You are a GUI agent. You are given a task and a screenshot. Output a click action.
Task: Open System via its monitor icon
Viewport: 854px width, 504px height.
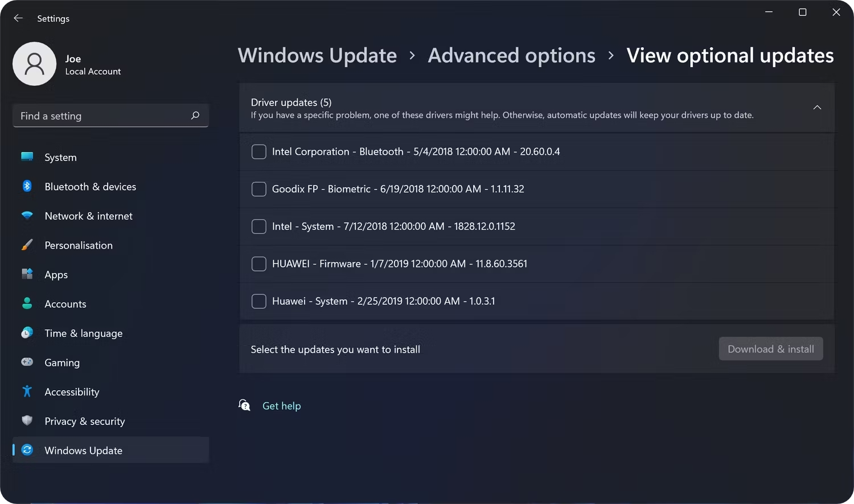click(x=27, y=157)
